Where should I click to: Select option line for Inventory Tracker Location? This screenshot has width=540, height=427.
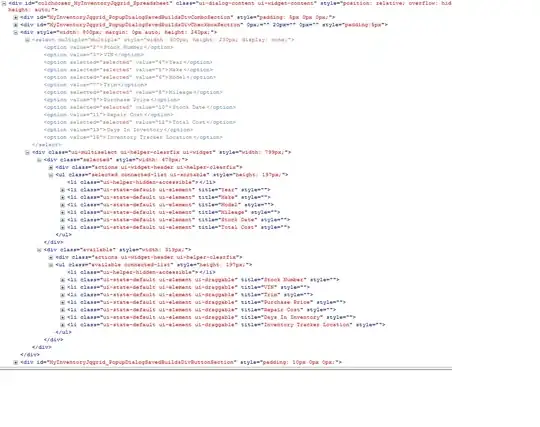133,137
